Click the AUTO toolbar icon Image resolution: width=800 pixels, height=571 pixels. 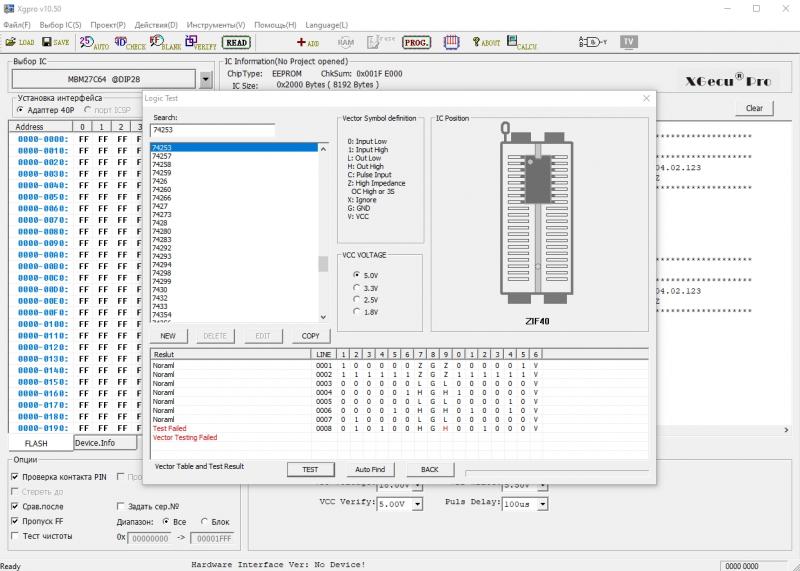(94, 43)
